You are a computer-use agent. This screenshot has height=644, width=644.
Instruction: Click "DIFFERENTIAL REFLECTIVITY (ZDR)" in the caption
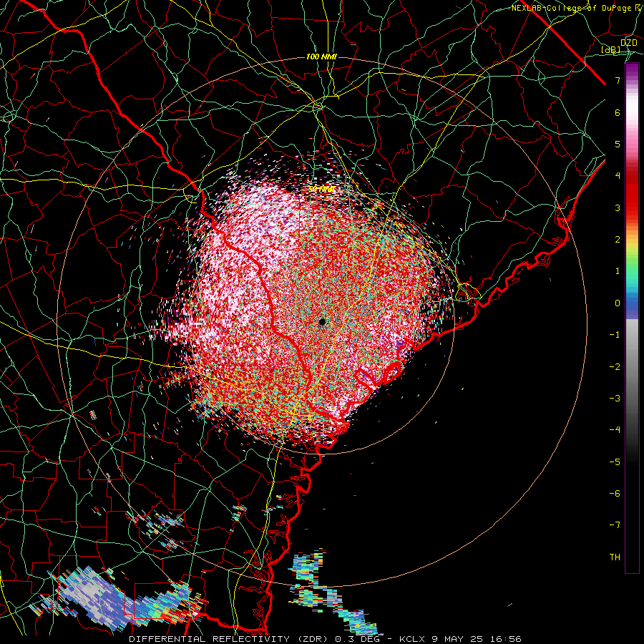[x=230, y=639]
